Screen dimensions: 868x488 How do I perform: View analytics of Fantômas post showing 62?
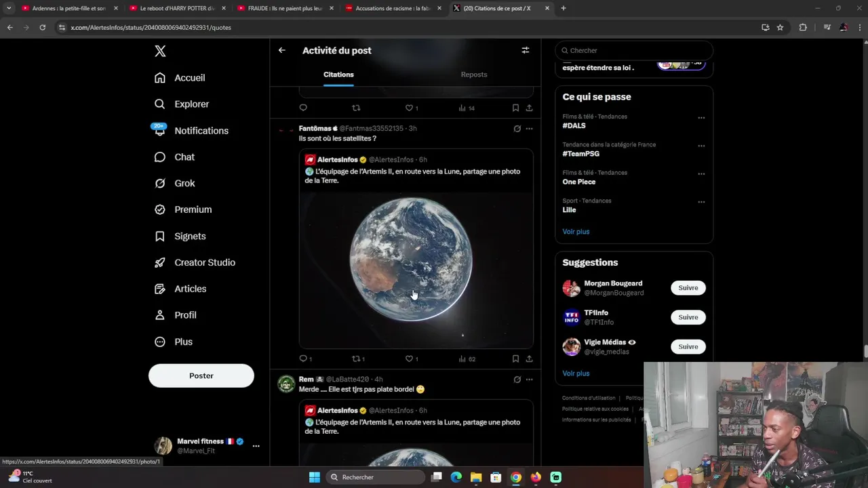click(x=467, y=359)
